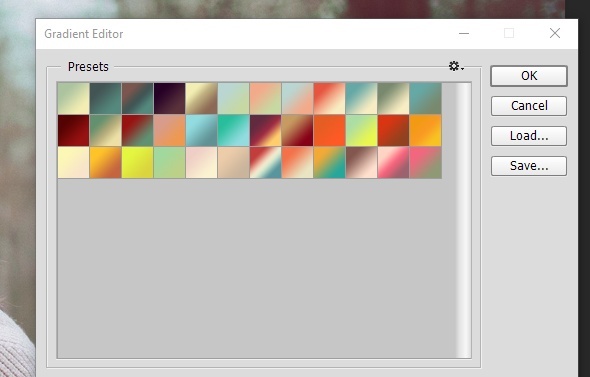The height and width of the screenshot is (377, 590).
Task: Choose the dark teal gradient, first row
Action: [105, 98]
